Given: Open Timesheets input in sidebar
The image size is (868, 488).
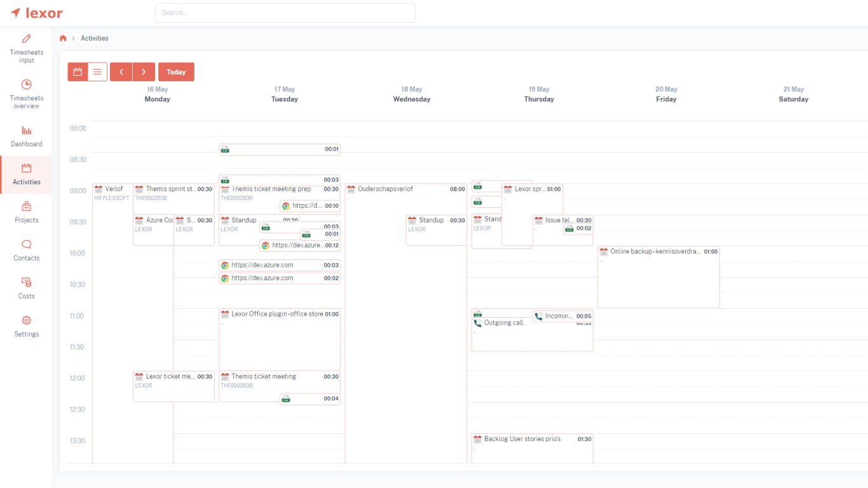Looking at the screenshot, I should 26,49.
